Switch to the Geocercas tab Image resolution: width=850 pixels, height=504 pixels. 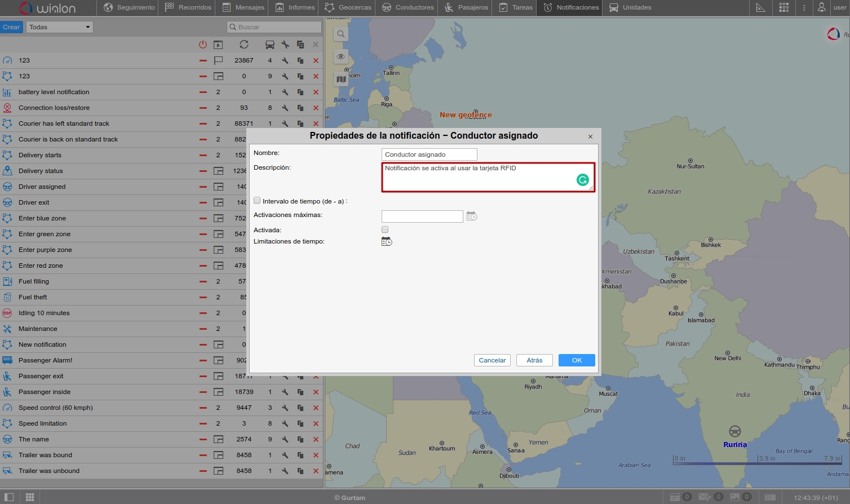tap(348, 7)
